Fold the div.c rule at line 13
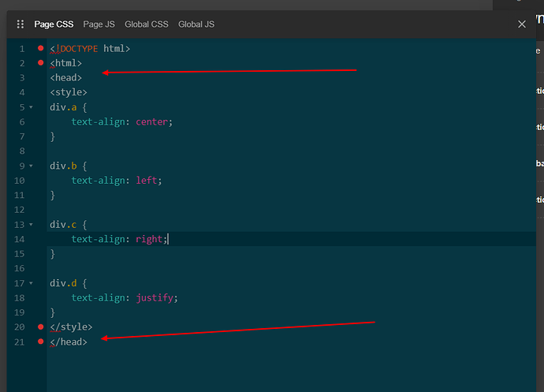 (x=31, y=225)
